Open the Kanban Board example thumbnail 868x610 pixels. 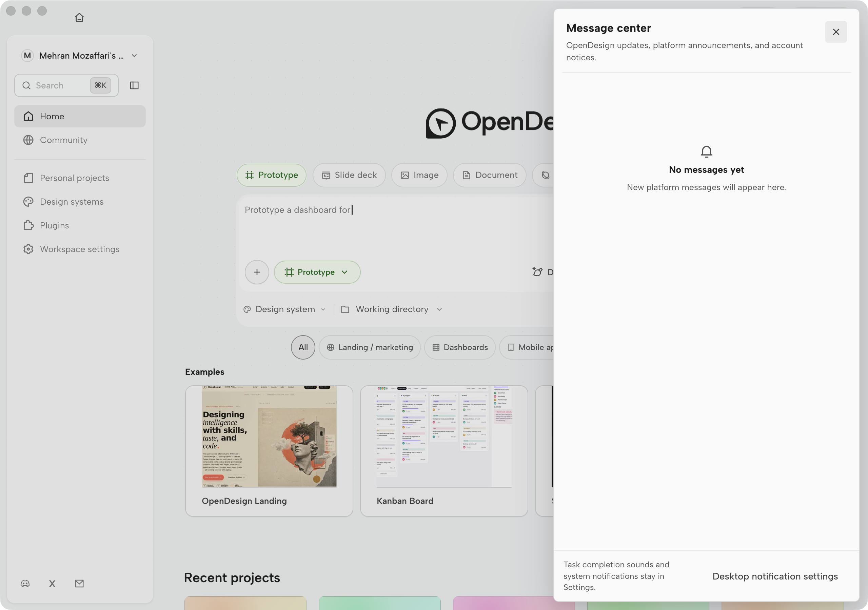pos(444,436)
